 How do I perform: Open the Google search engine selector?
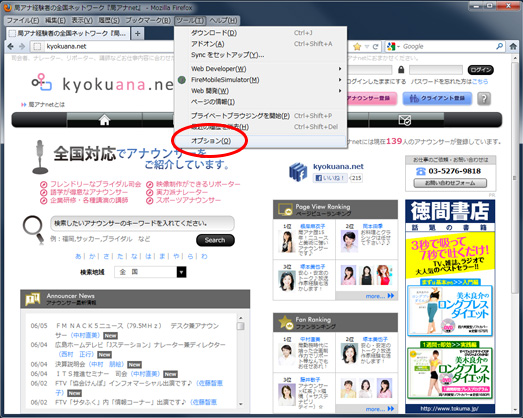pos(393,47)
